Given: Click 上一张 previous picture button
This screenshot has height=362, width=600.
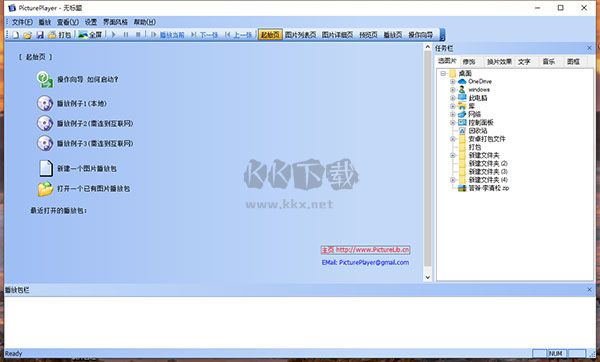Looking at the screenshot, I should [x=238, y=35].
